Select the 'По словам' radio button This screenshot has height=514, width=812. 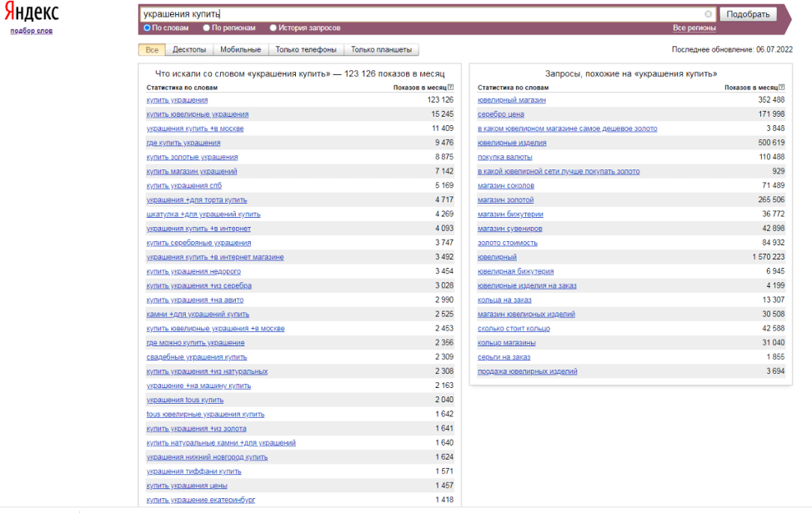pos(147,28)
